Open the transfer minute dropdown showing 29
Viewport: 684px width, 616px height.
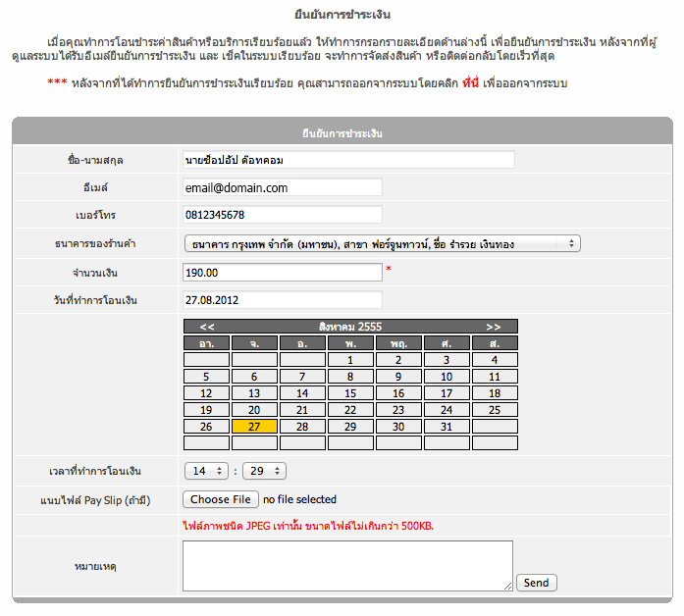coord(264,471)
